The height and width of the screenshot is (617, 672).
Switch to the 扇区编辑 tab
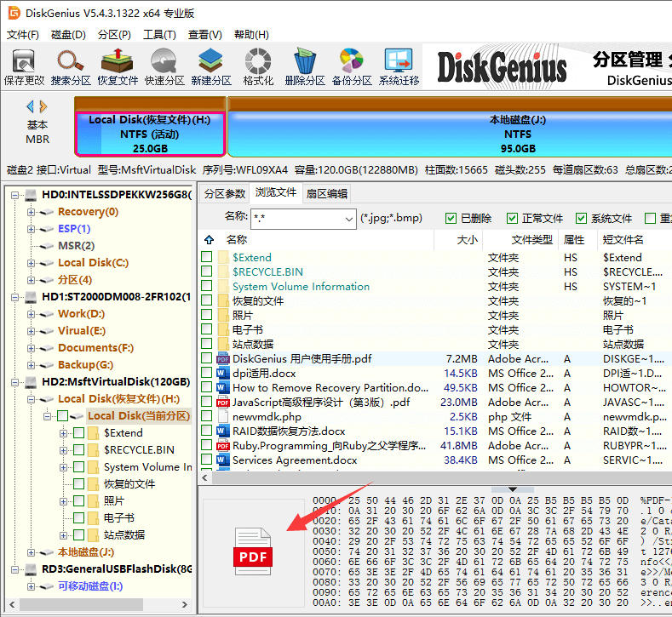326,193
